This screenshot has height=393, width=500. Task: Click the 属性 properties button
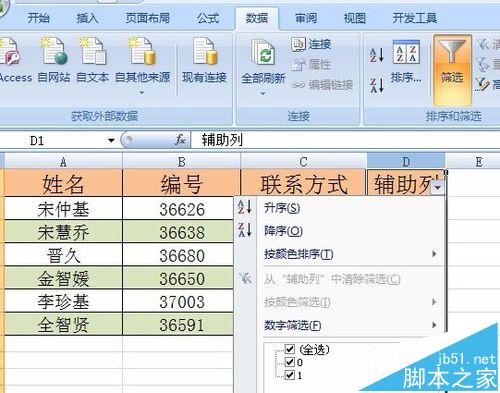311,64
